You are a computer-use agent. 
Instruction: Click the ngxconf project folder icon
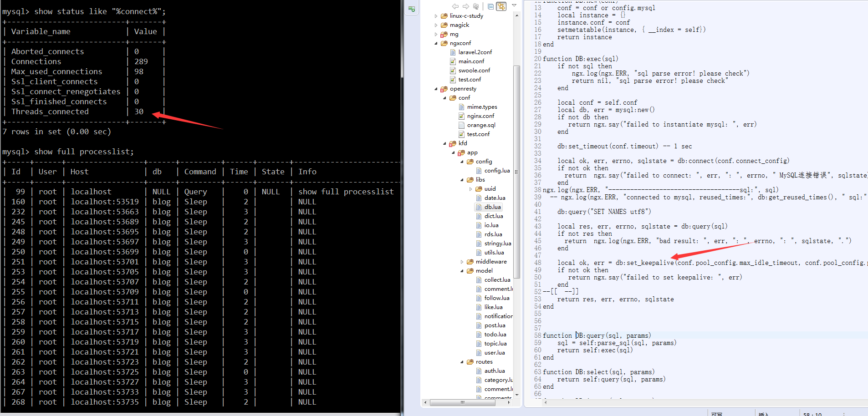coord(444,43)
